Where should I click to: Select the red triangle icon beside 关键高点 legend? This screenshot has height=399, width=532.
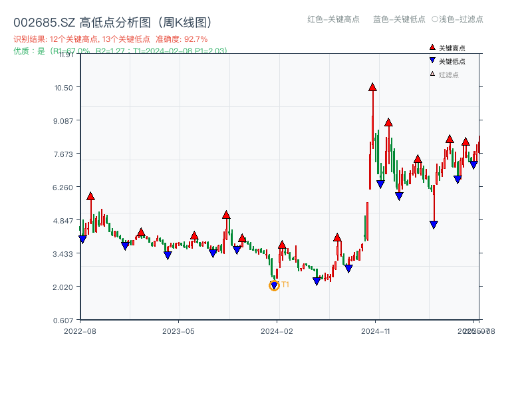coord(432,47)
